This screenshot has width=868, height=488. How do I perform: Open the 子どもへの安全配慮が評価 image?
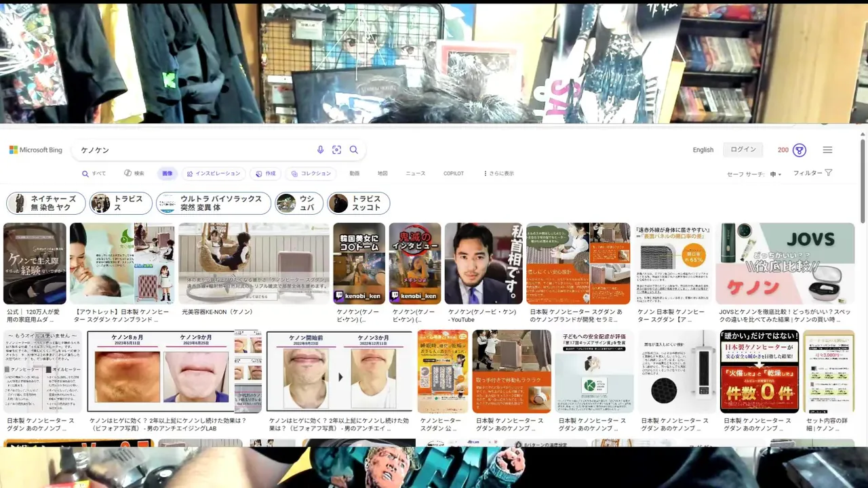click(x=594, y=371)
